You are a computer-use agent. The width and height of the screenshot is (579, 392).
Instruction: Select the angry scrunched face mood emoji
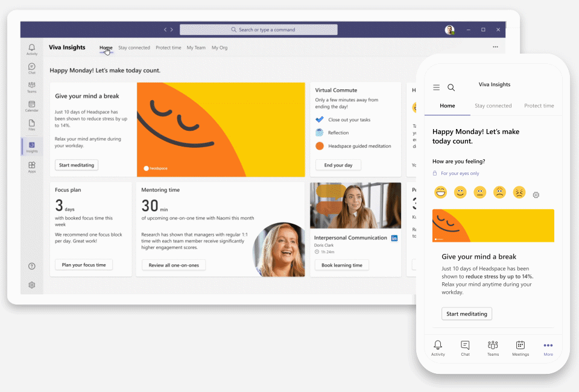tap(519, 192)
